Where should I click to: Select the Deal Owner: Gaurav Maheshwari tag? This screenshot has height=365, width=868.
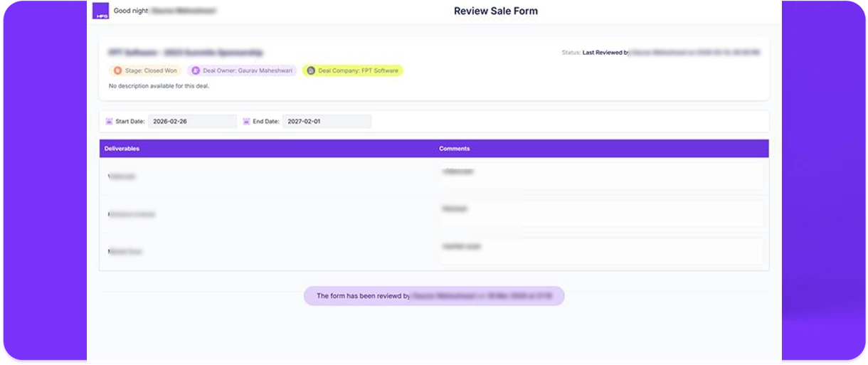pos(242,70)
